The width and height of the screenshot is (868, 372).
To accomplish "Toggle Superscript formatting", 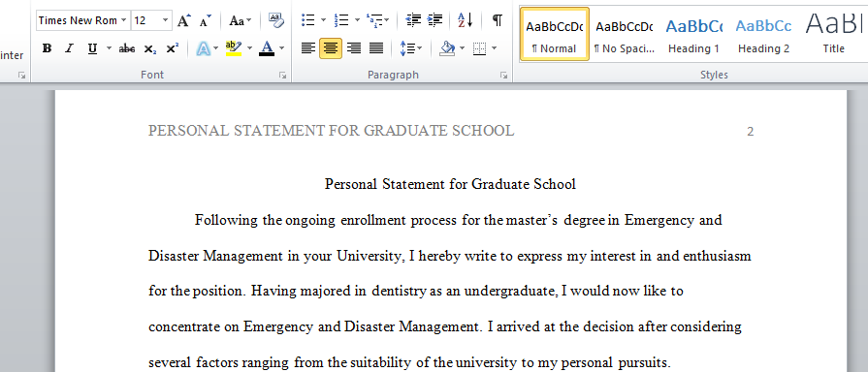I will pyautogui.click(x=173, y=48).
